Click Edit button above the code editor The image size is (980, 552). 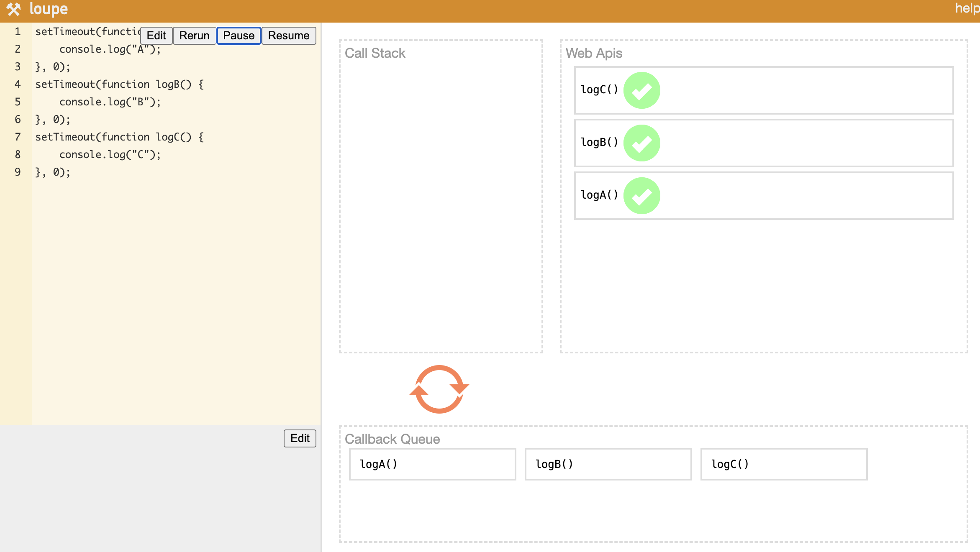pos(156,36)
